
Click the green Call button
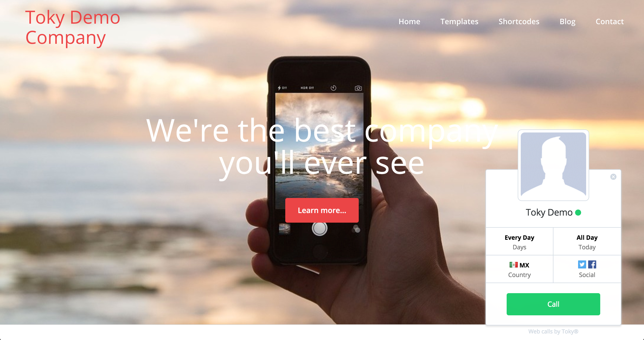coord(554,304)
